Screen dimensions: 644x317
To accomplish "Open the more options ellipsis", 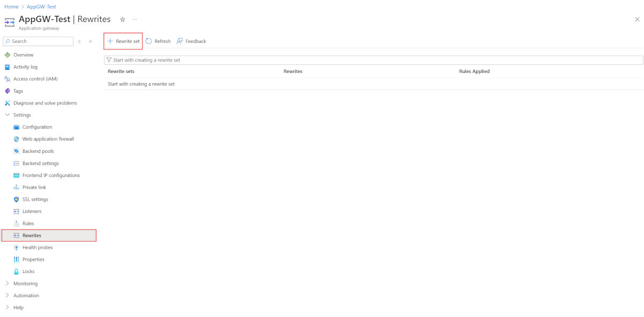I will (x=135, y=19).
